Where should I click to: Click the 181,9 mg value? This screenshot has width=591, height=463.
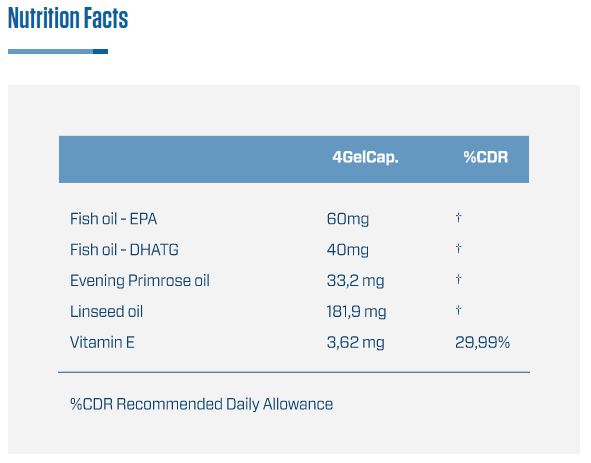pyautogui.click(x=356, y=312)
